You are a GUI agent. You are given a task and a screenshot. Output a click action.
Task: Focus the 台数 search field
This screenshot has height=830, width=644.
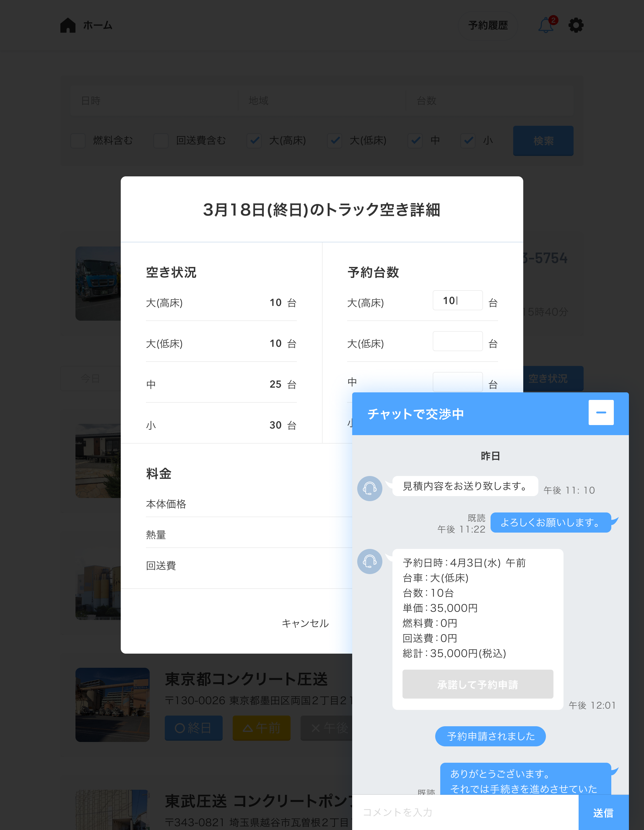[x=490, y=101]
